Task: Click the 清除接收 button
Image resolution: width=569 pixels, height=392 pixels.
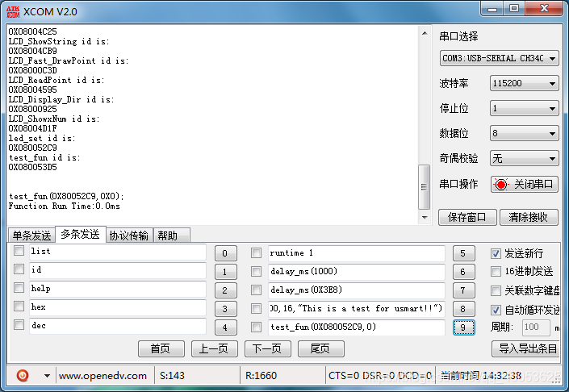Action: 529,217
